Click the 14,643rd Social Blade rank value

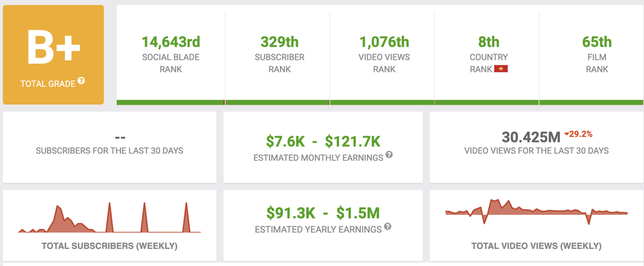170,42
